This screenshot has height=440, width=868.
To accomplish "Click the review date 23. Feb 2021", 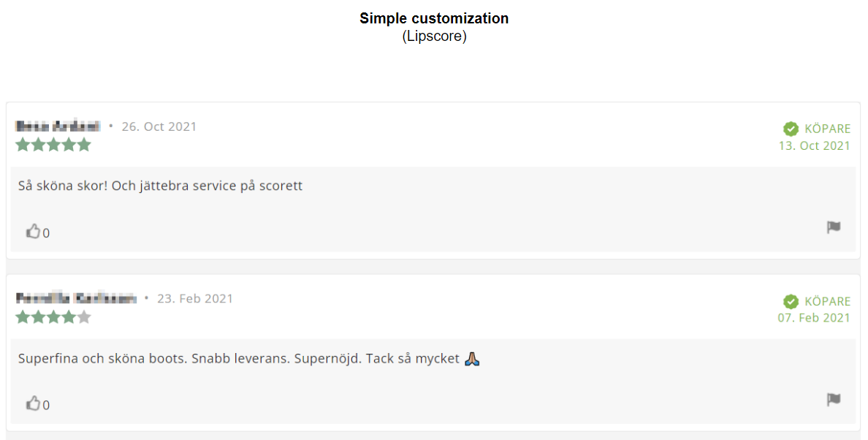I will tap(195, 298).
